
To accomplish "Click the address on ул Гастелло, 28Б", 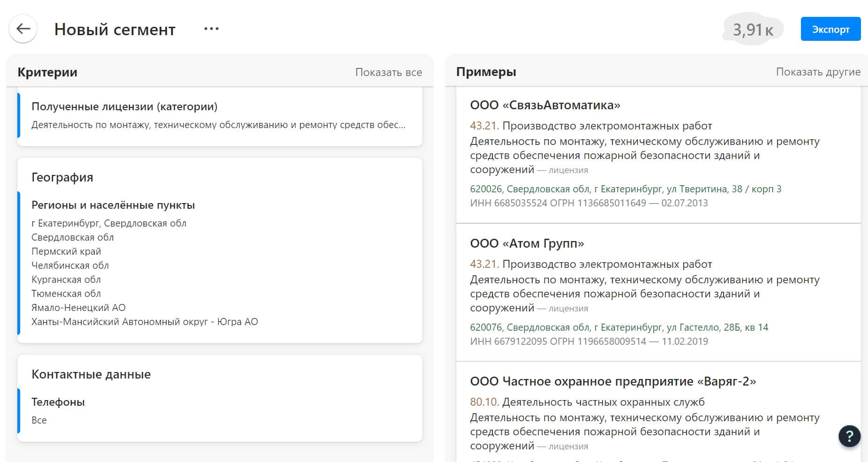I will pos(619,327).
